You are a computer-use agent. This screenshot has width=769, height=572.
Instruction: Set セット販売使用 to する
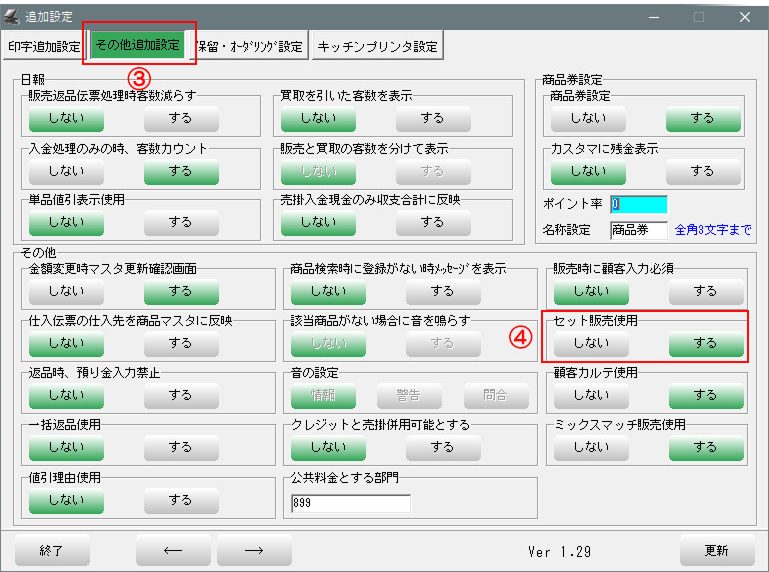(705, 343)
